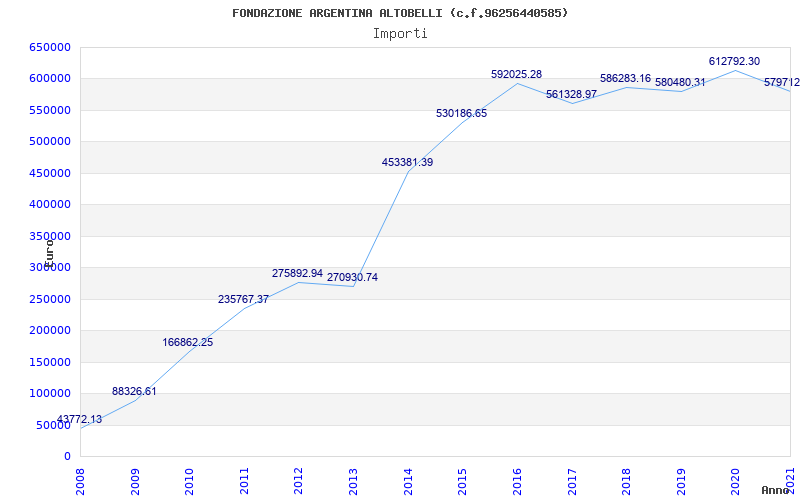Screen dimensions: 800x500
Task: Select the 586283.16 value label
Action: [x=626, y=78]
